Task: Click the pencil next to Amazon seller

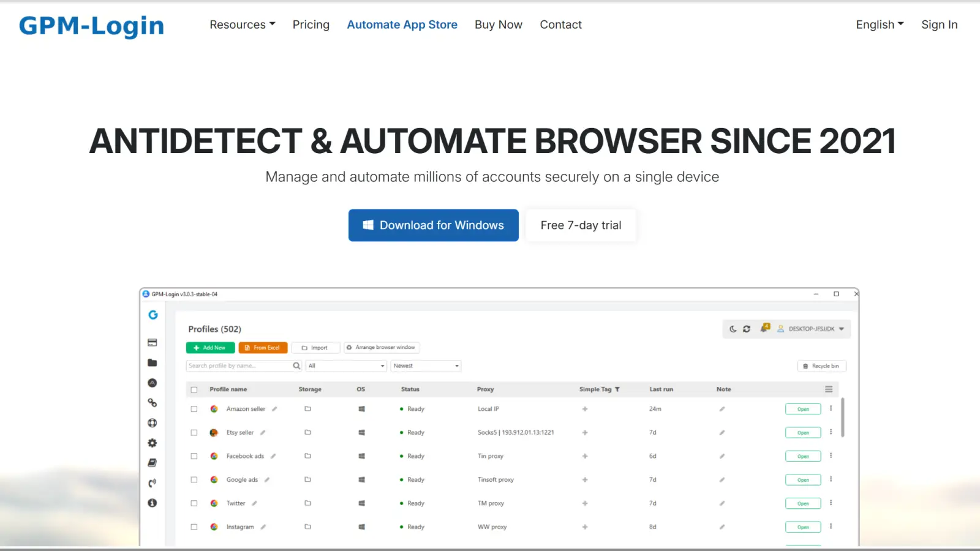Action: [274, 409]
